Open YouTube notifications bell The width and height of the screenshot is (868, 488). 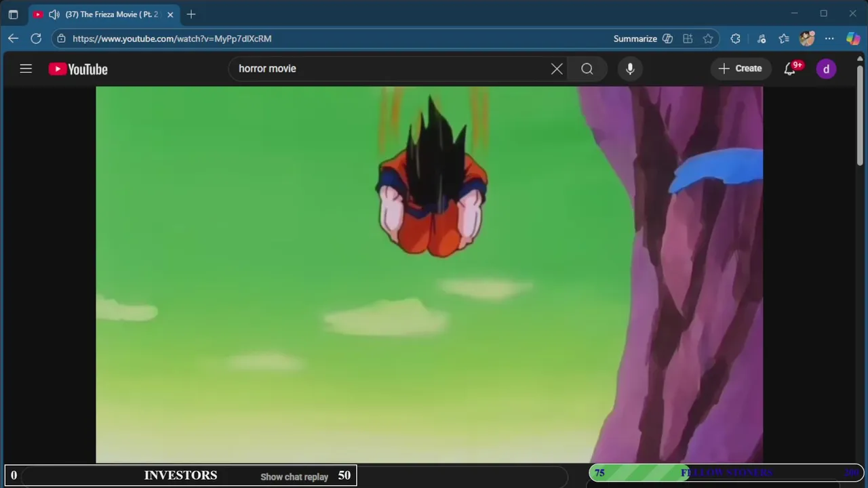tap(790, 68)
